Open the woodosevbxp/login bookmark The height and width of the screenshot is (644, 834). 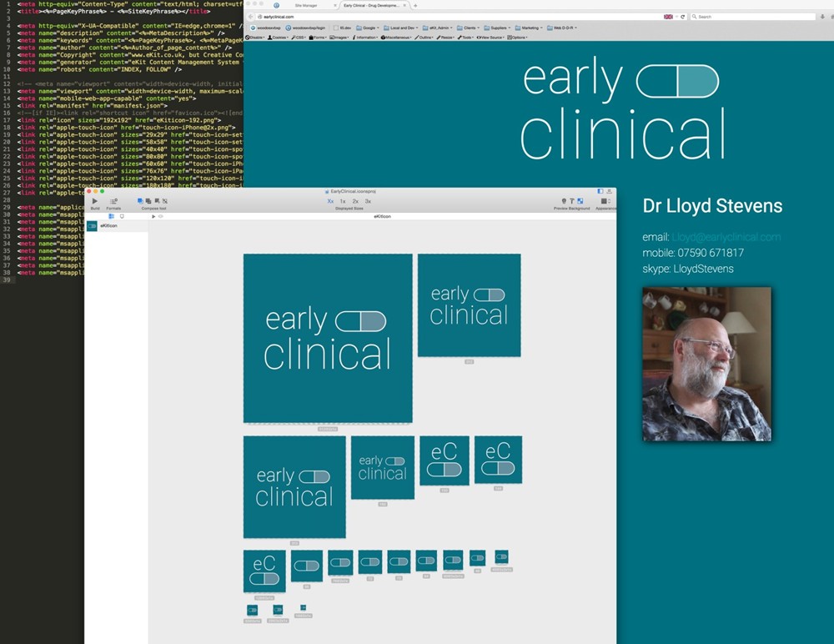click(305, 28)
